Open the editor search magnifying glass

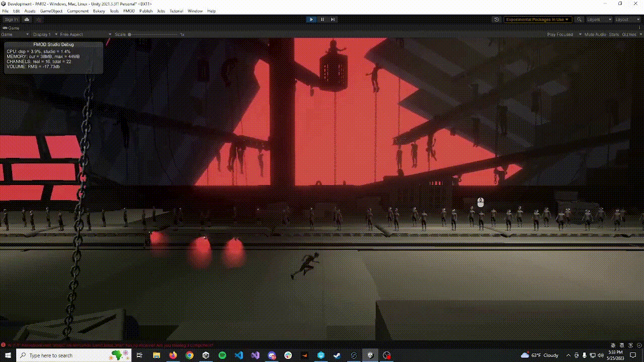coord(580,19)
